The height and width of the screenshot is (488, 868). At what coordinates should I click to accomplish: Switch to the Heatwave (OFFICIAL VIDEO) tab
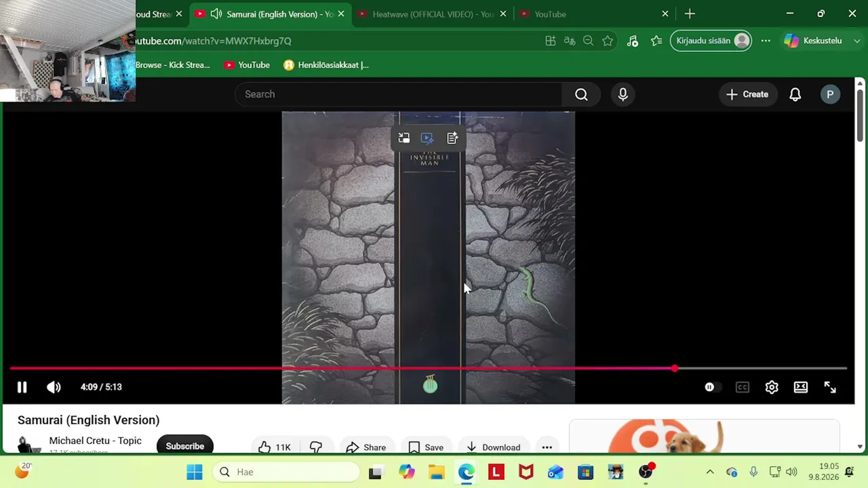[432, 14]
